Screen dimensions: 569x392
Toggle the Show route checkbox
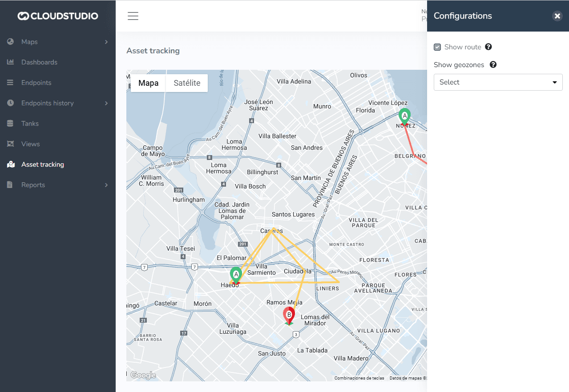coord(437,47)
